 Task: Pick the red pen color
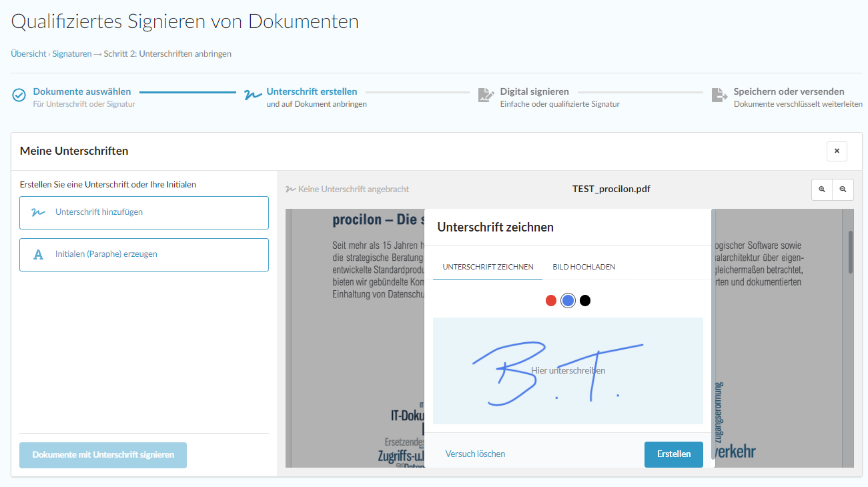pos(551,301)
